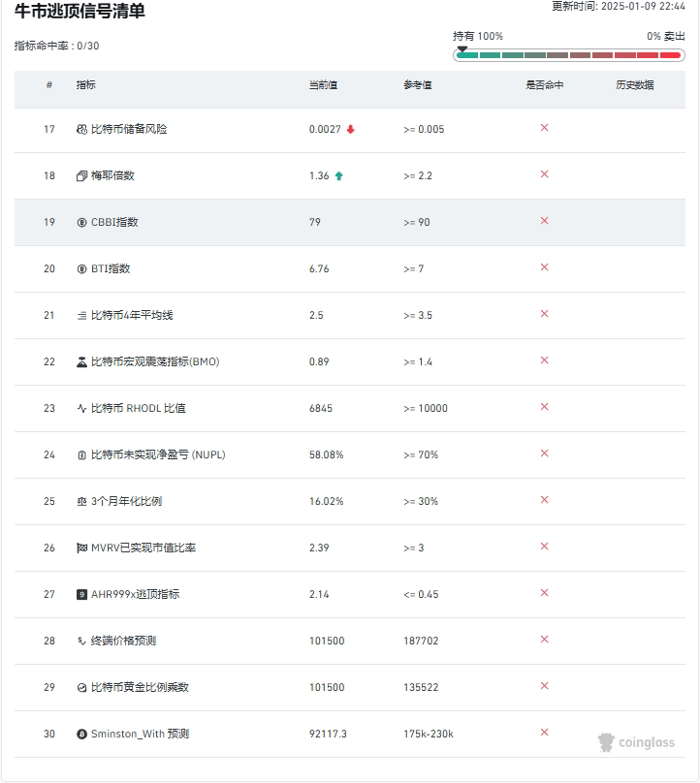This screenshot has height=783, width=700.
Task: Click the Sminston_With 预测 bitcoin icon
Action: [81, 735]
